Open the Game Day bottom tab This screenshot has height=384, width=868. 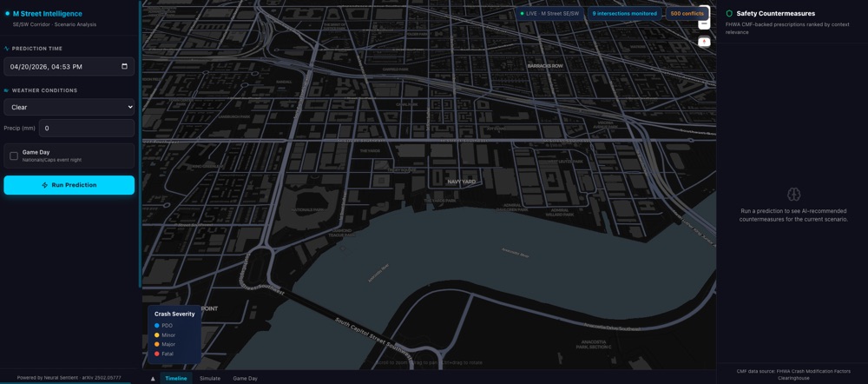[245, 379]
